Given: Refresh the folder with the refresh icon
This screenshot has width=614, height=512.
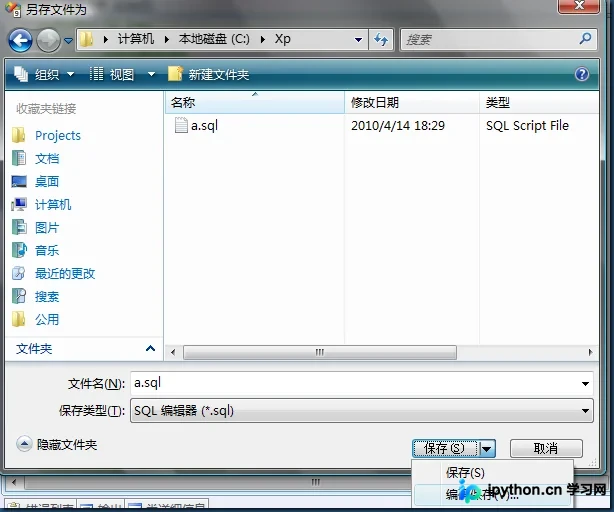Looking at the screenshot, I should coord(381,40).
